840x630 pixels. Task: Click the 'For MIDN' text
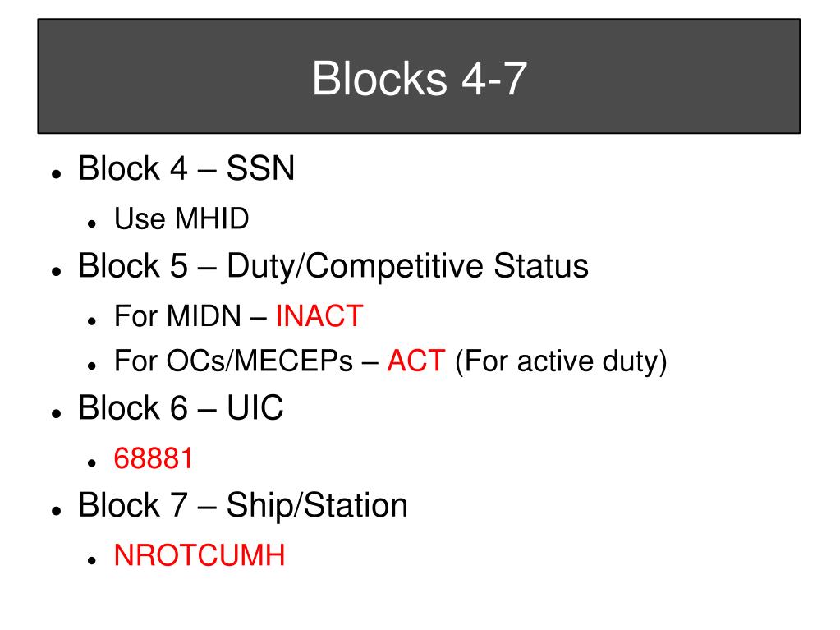pyautogui.click(x=177, y=315)
